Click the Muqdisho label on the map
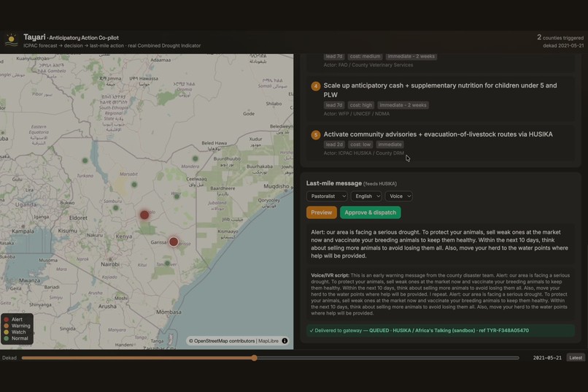588x392 pixels. point(276,186)
